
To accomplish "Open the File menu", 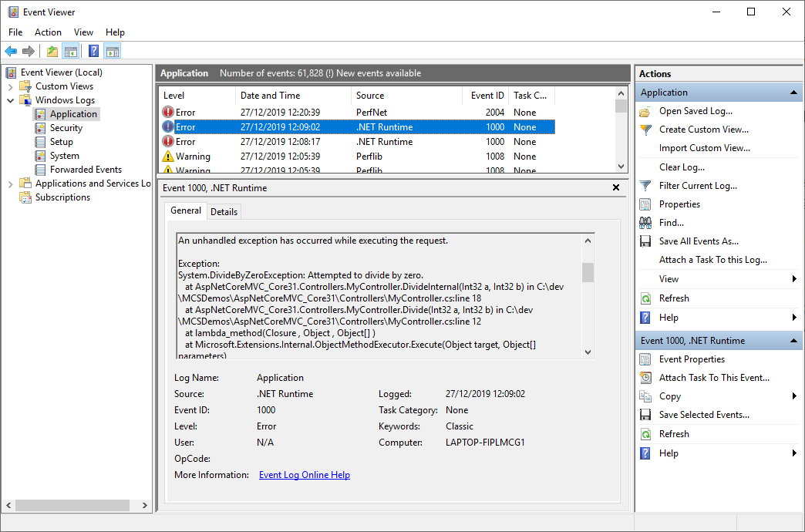I will 15,32.
